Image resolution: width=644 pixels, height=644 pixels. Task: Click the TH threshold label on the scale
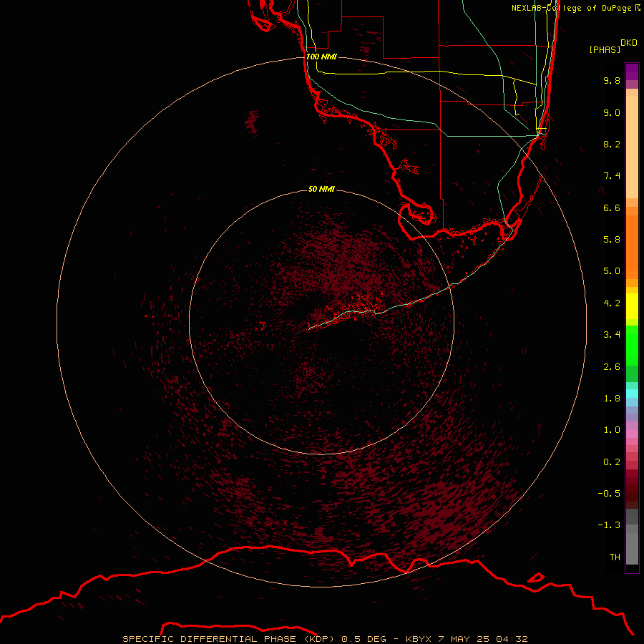pos(615,557)
